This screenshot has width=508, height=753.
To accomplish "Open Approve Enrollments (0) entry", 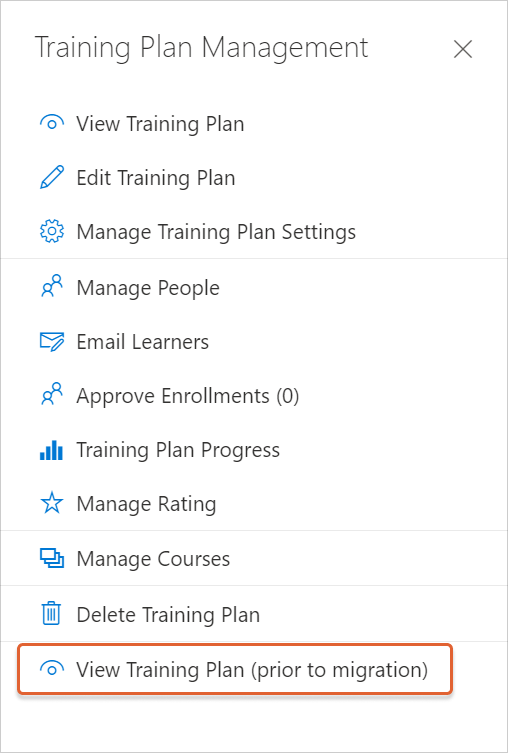I will coord(188,396).
